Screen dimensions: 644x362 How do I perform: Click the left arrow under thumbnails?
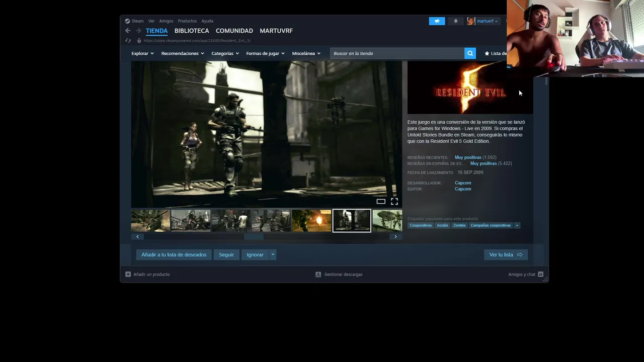pos(137,236)
